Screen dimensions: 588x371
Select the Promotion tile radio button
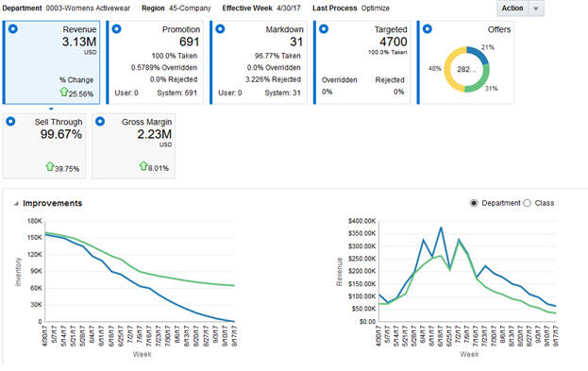click(x=117, y=29)
